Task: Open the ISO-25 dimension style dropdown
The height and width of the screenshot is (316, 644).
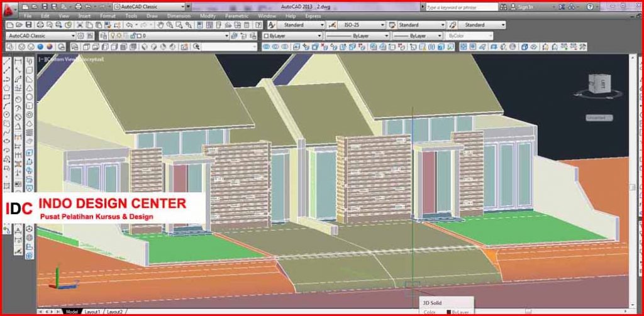Action: point(382,25)
